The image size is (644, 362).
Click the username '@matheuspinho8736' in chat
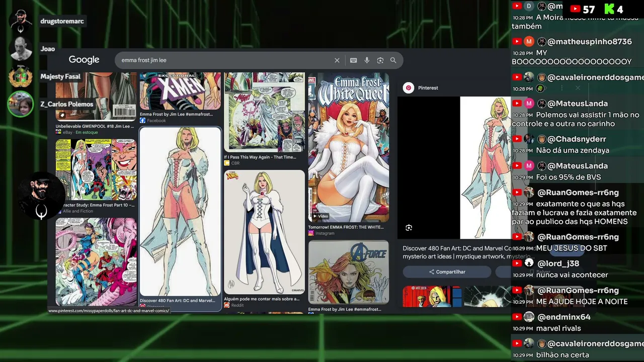pos(590,42)
